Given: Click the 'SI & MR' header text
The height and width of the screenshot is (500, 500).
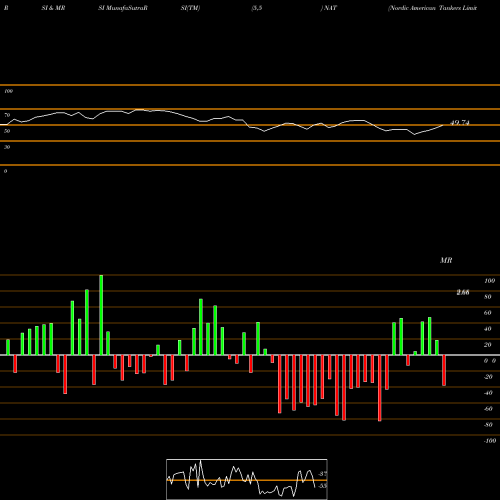Looking at the screenshot, I should tap(53, 8).
